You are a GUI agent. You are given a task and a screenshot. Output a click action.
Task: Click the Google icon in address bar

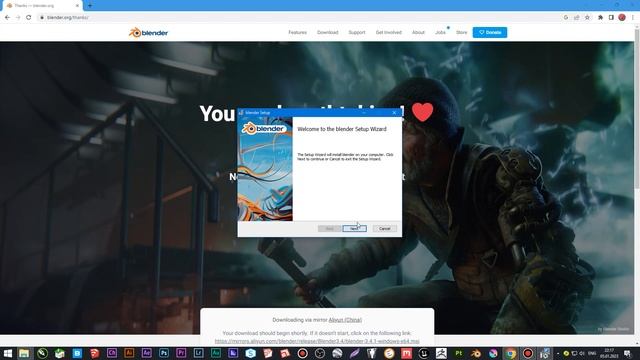click(x=566, y=18)
